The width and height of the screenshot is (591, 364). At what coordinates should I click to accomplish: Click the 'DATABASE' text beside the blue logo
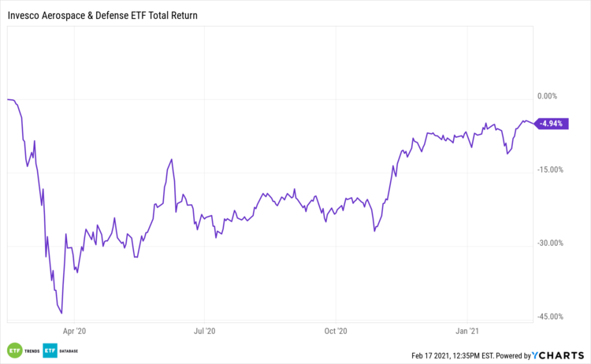pos(69,350)
